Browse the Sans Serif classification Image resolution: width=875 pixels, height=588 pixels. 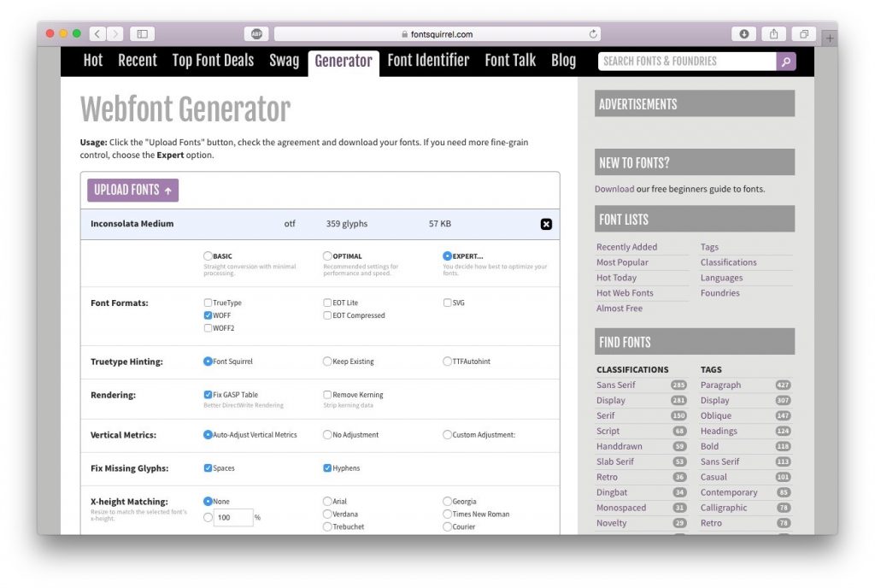[x=616, y=385]
